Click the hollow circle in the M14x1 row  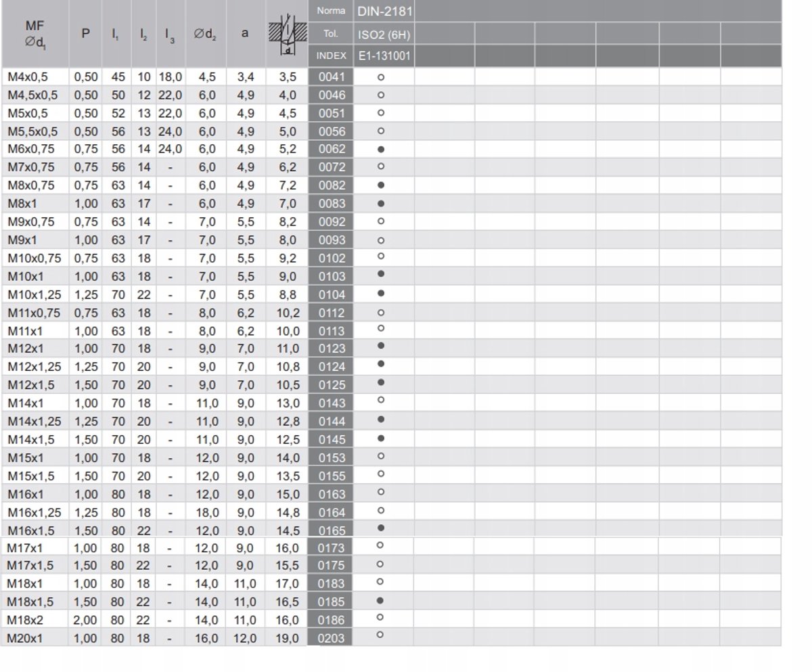click(x=381, y=401)
